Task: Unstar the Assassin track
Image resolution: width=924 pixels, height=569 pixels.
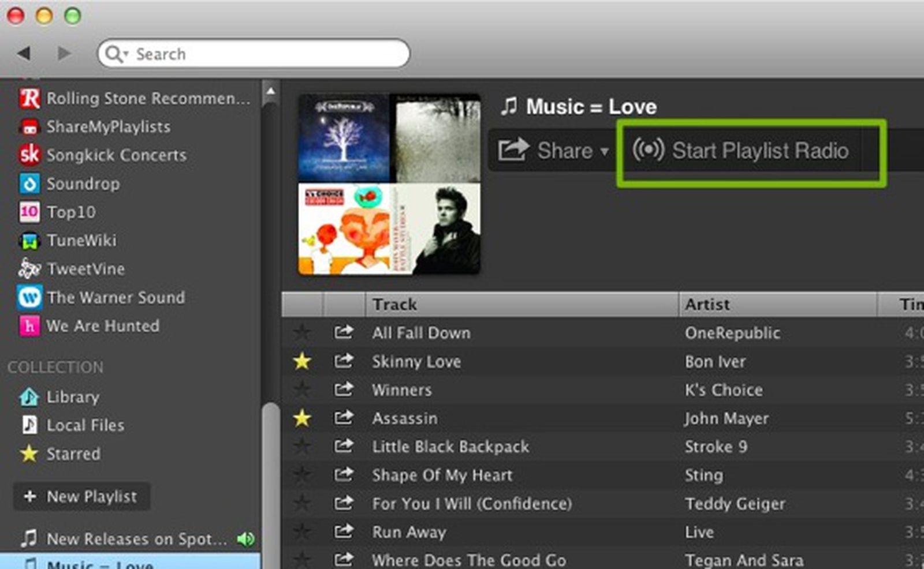Action: point(302,418)
